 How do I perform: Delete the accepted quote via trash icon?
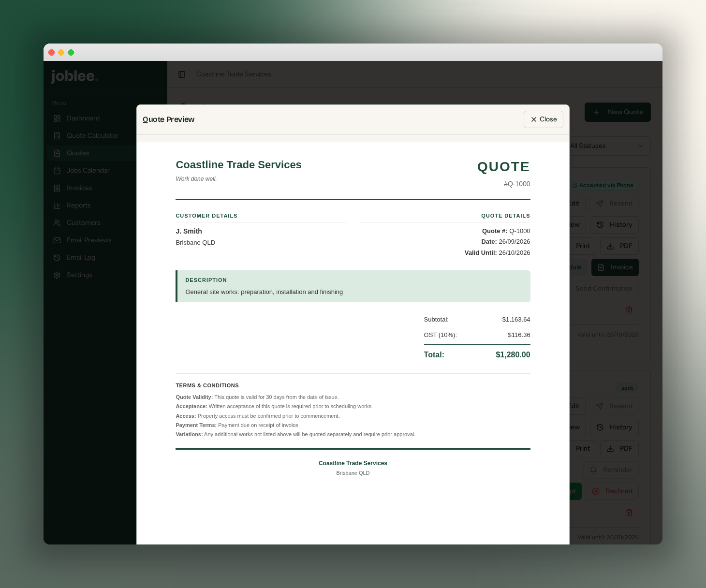coord(629,310)
